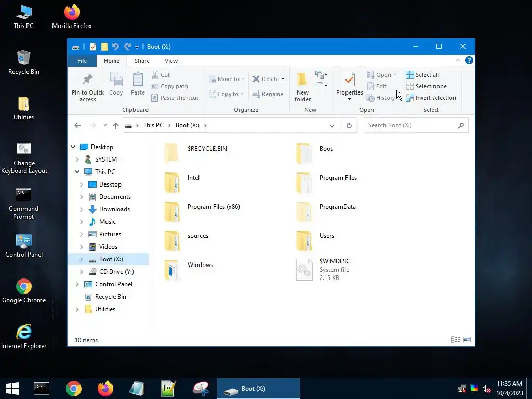Expand the CD Drive (Y:) tree node
This screenshot has height=399, width=532.
tap(81, 272)
